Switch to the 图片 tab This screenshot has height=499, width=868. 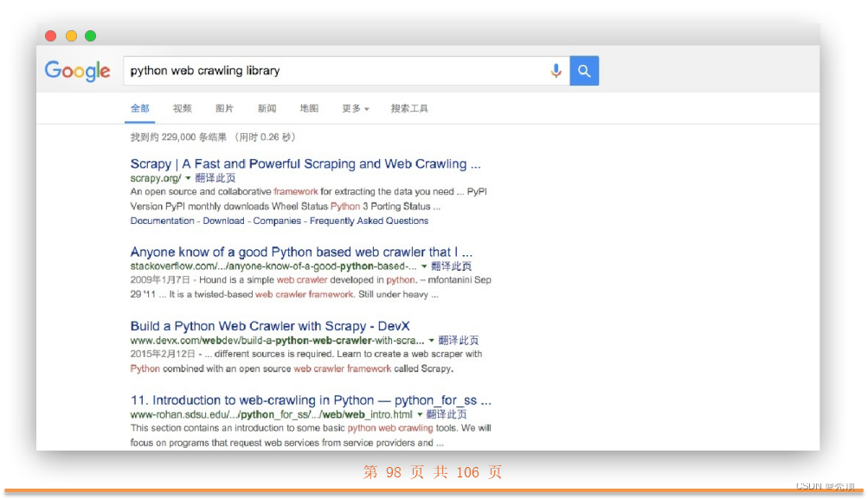(x=224, y=108)
